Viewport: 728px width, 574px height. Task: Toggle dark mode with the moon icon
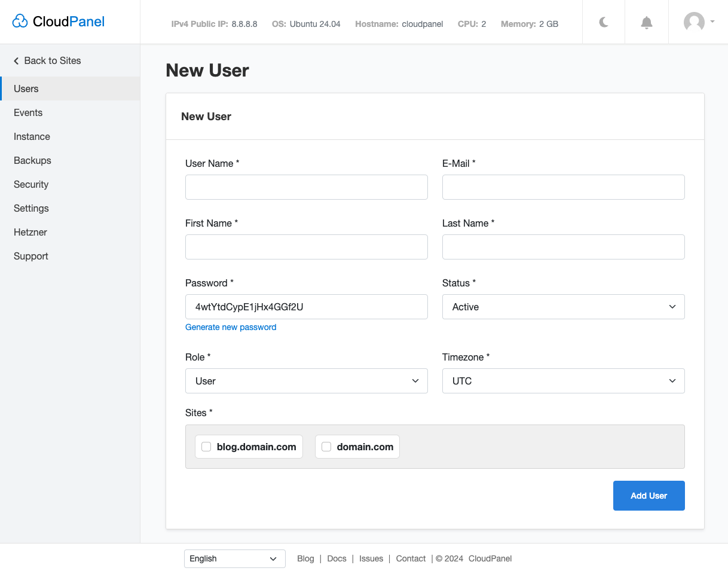pyautogui.click(x=604, y=23)
